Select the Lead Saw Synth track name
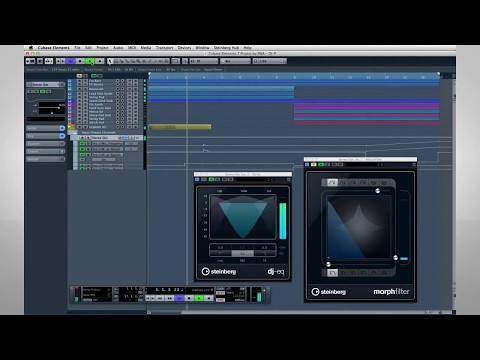This screenshot has height=360, width=480. [101, 94]
